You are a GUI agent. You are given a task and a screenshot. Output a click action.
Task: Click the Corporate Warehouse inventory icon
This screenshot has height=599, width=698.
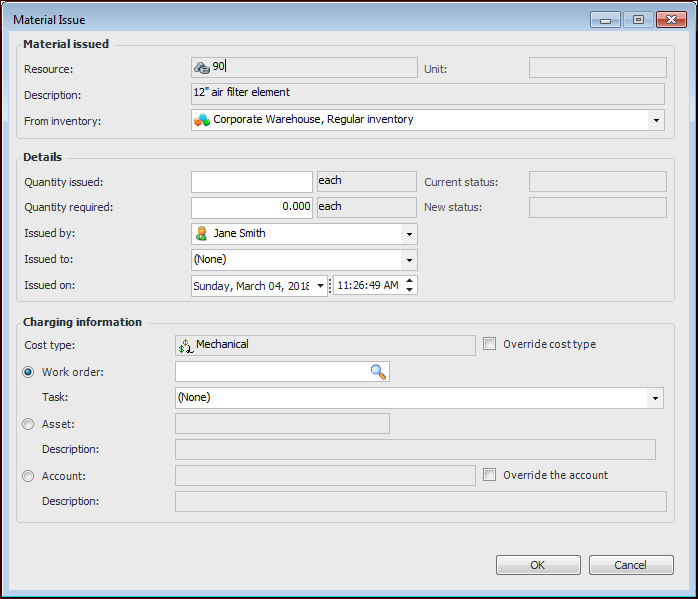point(202,120)
